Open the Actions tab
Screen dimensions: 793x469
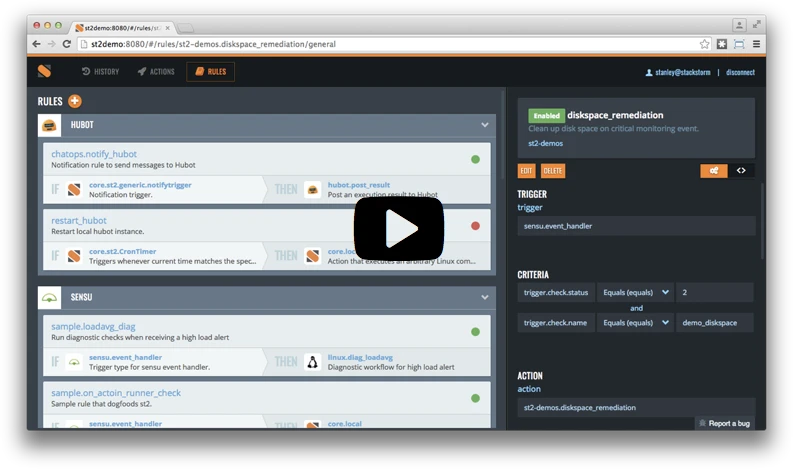coord(156,72)
